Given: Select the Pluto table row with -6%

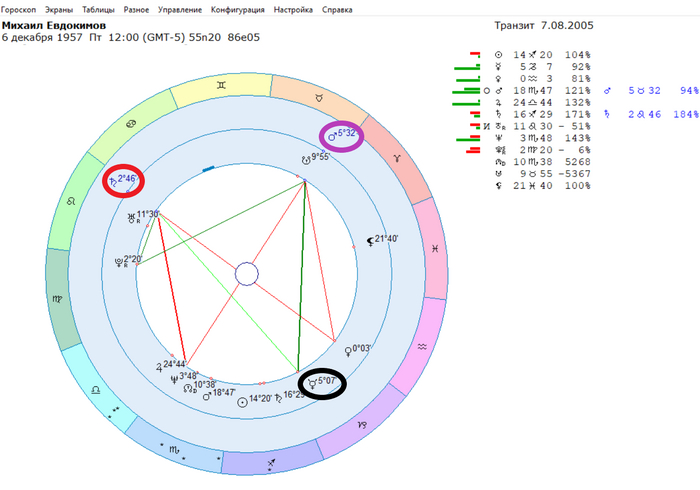Looking at the screenshot, I should tap(542, 150).
